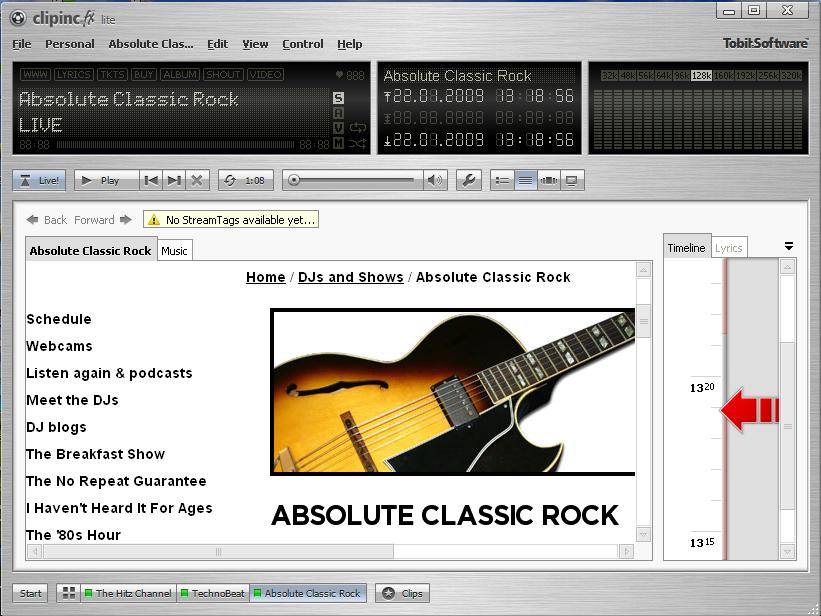821x616 pixels.
Task: Open the Control menu
Action: click(x=303, y=44)
